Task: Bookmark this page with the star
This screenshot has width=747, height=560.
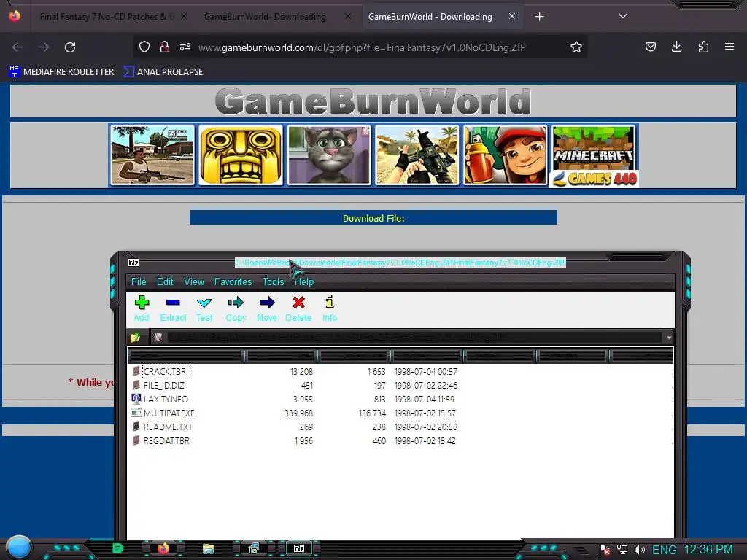Action: coord(576,47)
